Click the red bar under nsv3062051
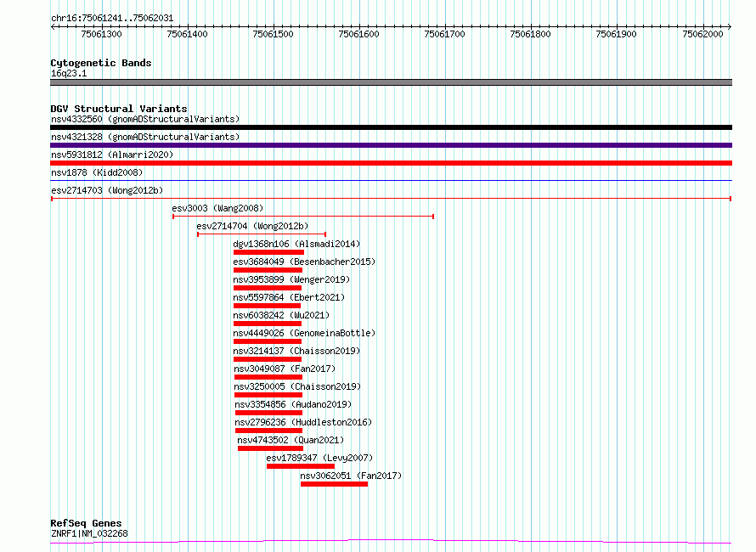Screen dimensions: 756x552 coord(334,484)
